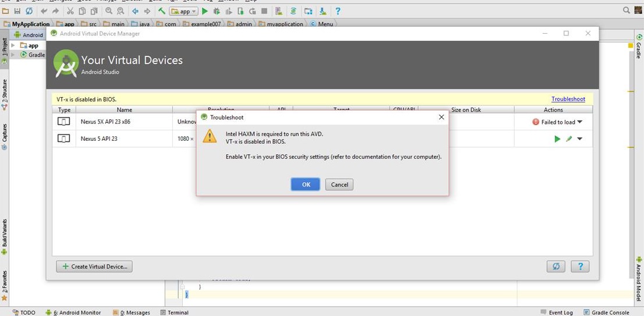Screen dimensions: 644x316
Task: Open the Gradle side tool window tab
Action: 639,46
